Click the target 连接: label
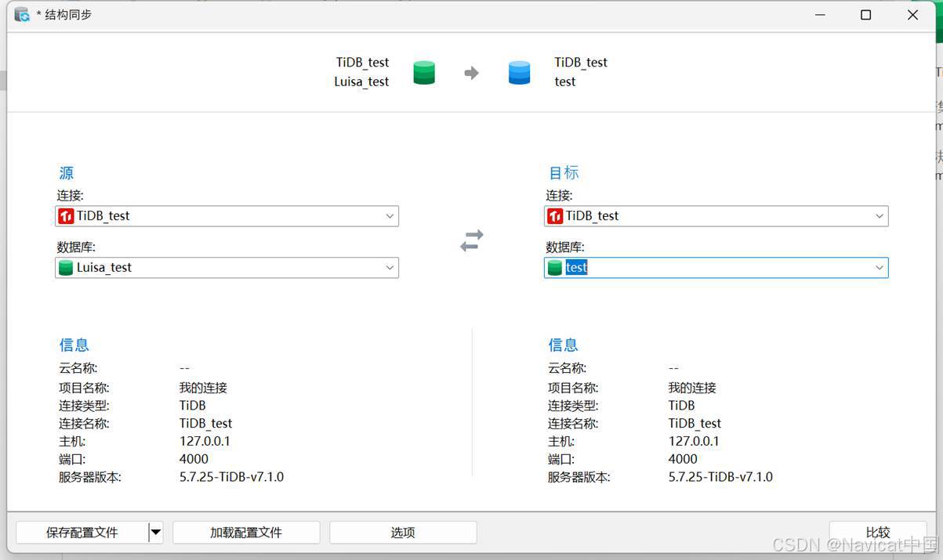 559,196
